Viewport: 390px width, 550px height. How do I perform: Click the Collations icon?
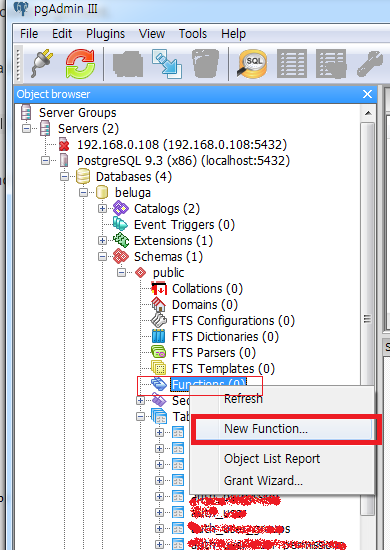pos(159,289)
